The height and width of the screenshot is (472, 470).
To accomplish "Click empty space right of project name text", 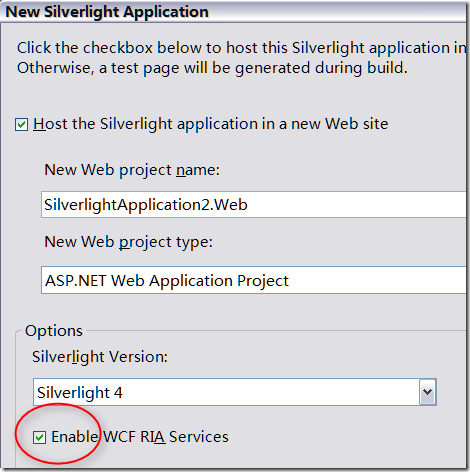I will (357, 205).
